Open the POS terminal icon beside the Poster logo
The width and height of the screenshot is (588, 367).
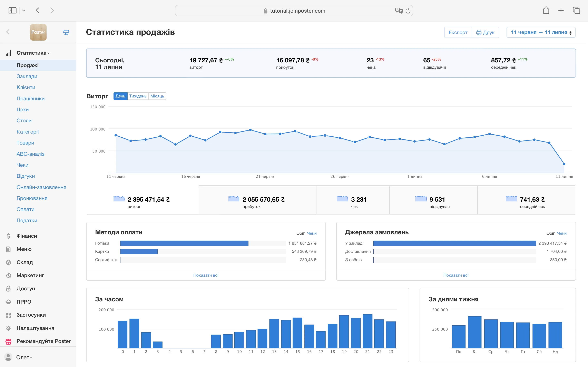coord(66,32)
